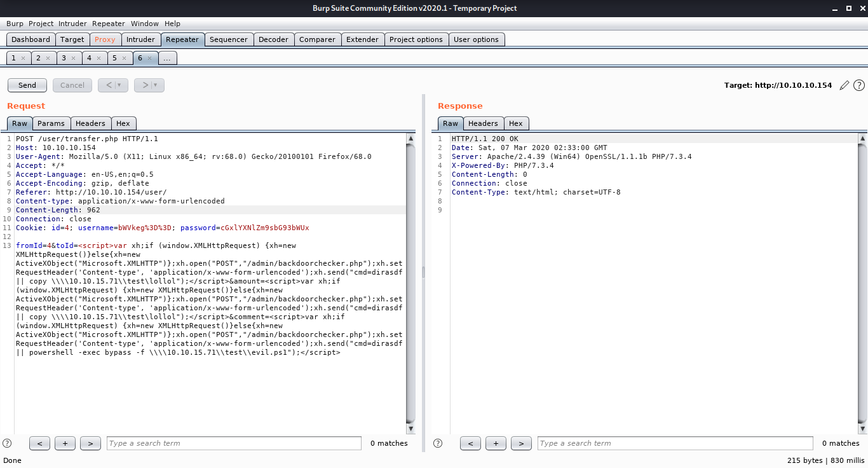Close Repeater tab 4
The width and height of the screenshot is (868, 468).
99,58
